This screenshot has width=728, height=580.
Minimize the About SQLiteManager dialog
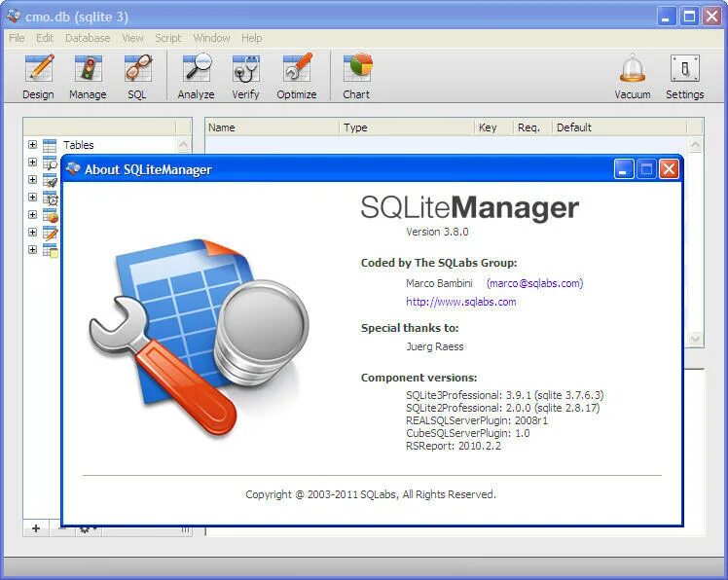(x=624, y=169)
